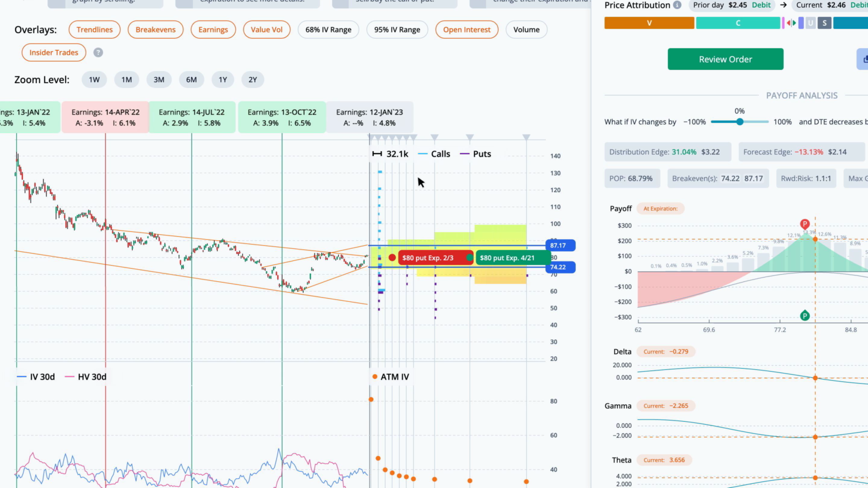Viewport: 868px width, 488px height.
Task: Select the $80 put Exp. 4/21 leg label
Action: coord(512,258)
